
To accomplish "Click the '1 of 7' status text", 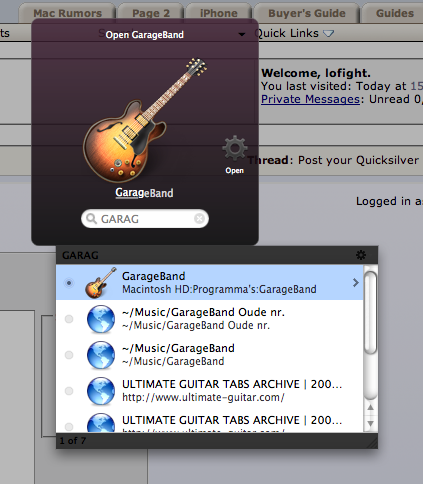I will (73, 441).
